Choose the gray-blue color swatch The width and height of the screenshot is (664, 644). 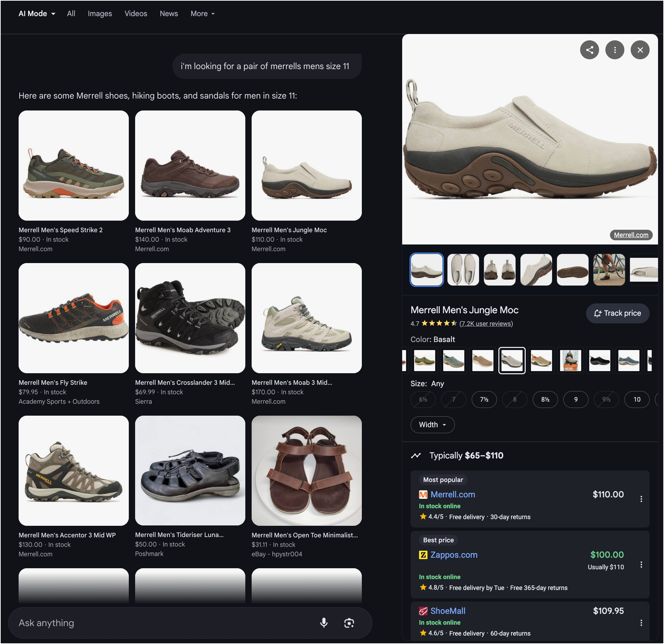(454, 361)
